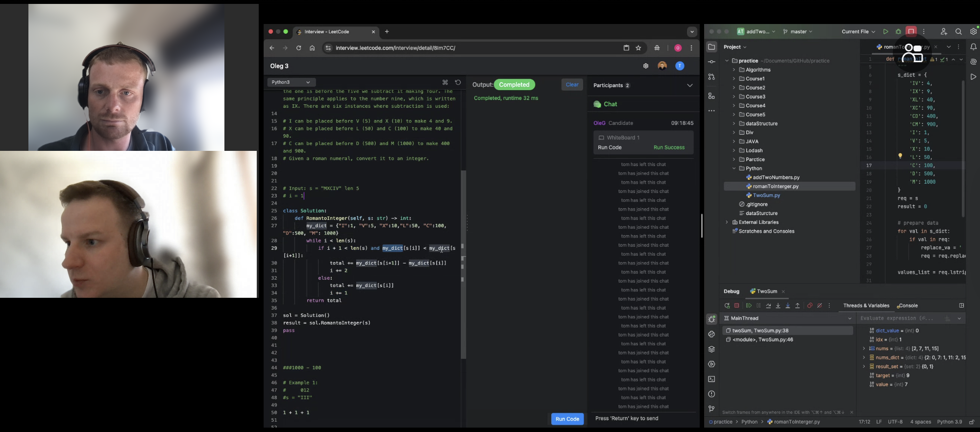Clear the output panel
The height and width of the screenshot is (432, 980).
(572, 85)
